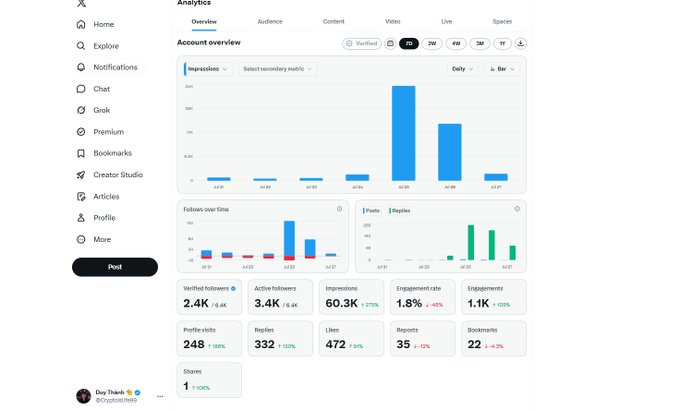This screenshot has width=680, height=410.
Task: Open the More menu in sidebar
Action: coord(93,239)
